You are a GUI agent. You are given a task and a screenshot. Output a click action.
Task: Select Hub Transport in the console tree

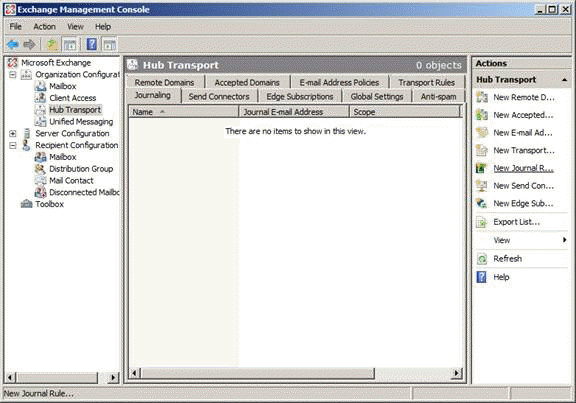75,110
